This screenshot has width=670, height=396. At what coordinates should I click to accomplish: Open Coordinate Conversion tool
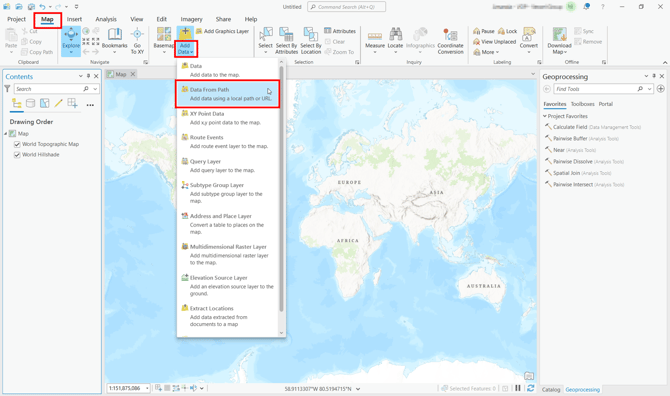coord(450,41)
